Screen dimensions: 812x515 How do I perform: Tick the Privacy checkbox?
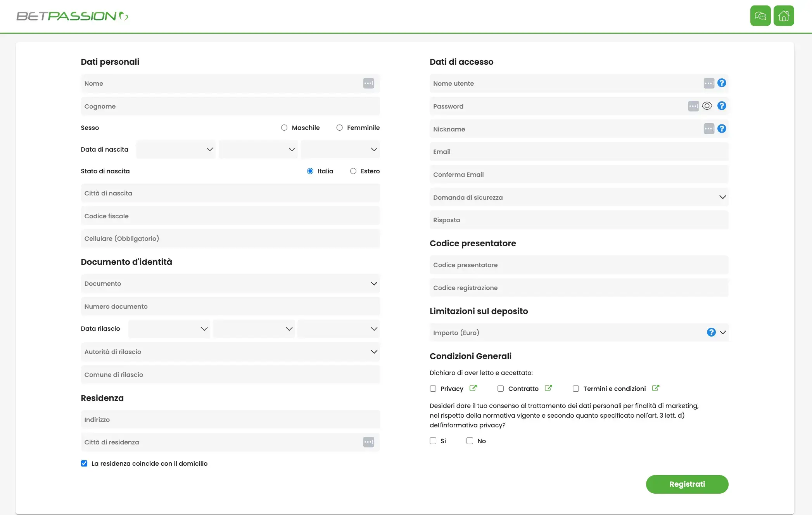point(433,389)
